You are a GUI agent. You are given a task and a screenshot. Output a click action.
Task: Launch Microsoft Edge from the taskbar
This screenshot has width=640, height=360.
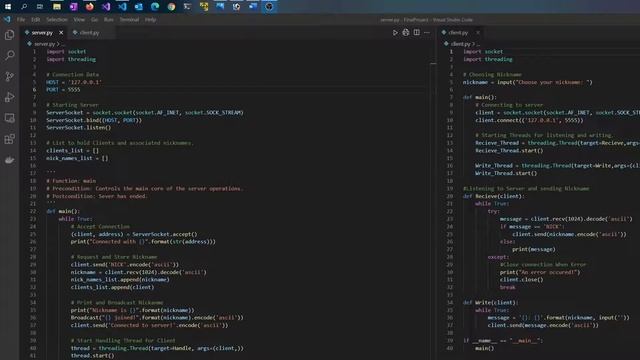coord(155,7)
